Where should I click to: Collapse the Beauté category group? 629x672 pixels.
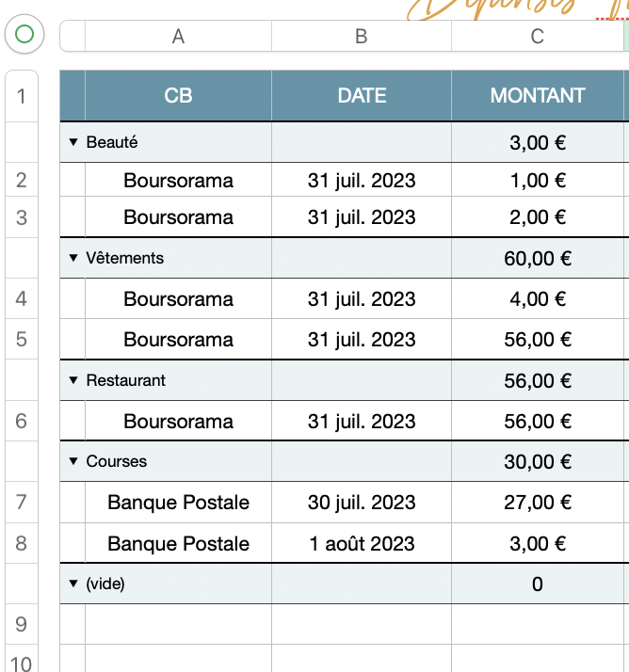pyautogui.click(x=73, y=143)
